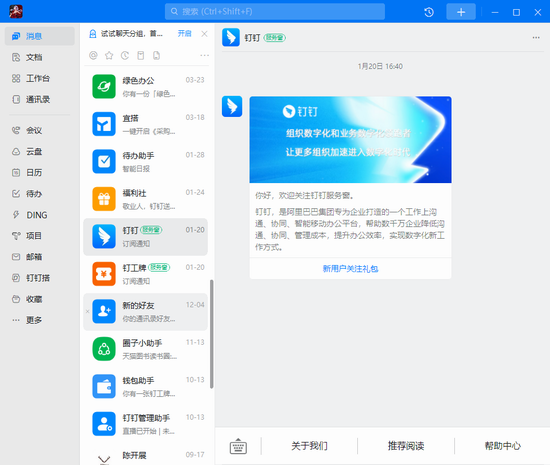This screenshot has width=550, height=465.
Task: Open the 陈开展 conversation
Action: tap(146, 455)
